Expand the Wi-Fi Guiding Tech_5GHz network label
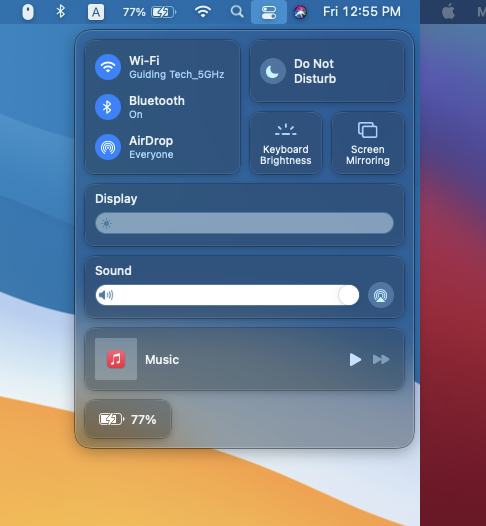The image size is (486, 526). click(x=177, y=74)
